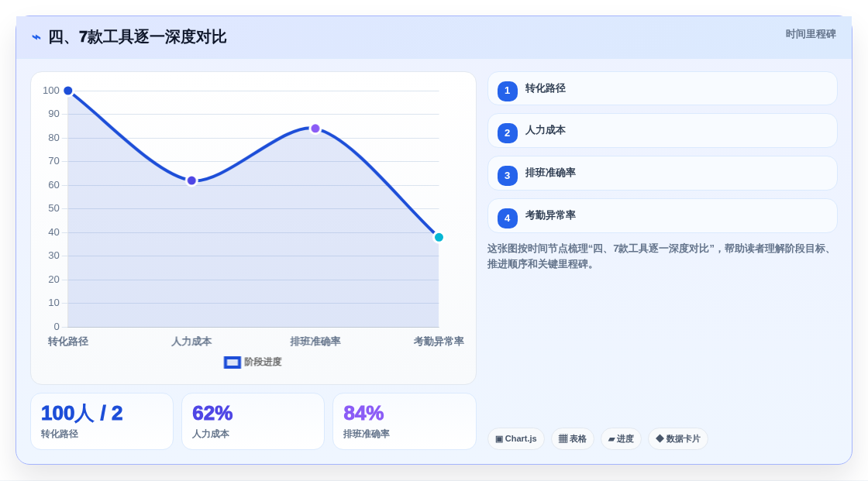Open the 人力成本 milestone row

click(x=662, y=131)
